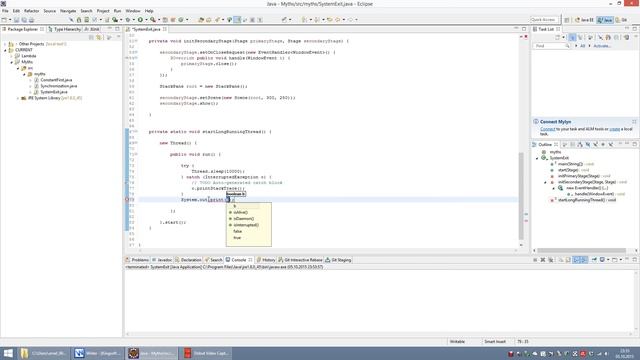Click Display Selected Console icon
This screenshot has height=360, width=640.
[602, 260]
